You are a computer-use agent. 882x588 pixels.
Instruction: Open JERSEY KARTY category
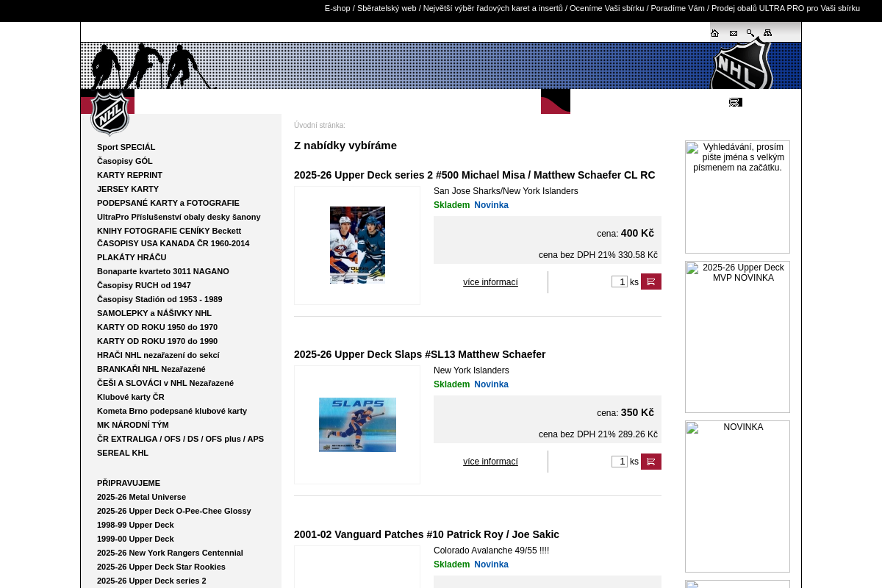pos(128,189)
